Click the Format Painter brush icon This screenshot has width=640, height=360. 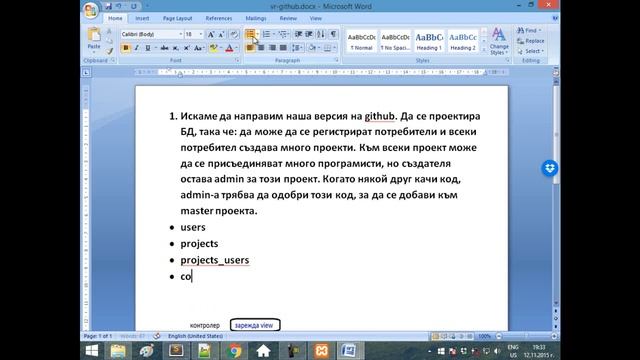(x=109, y=51)
